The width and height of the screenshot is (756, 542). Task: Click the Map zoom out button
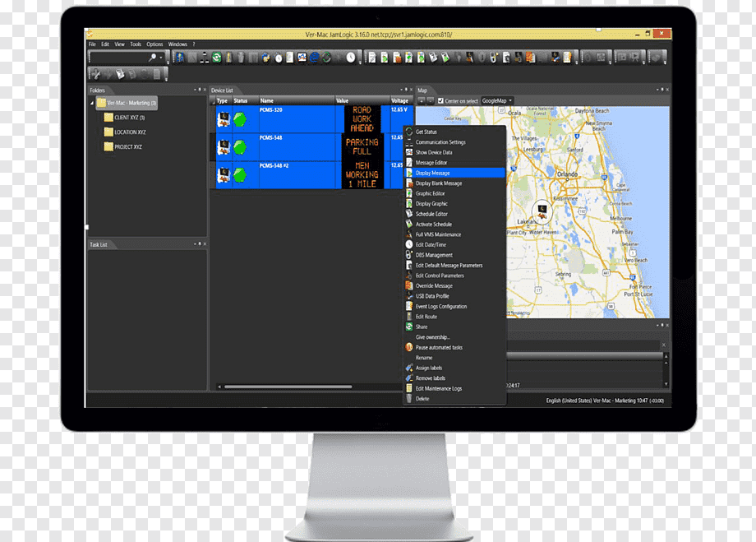tap(430, 100)
